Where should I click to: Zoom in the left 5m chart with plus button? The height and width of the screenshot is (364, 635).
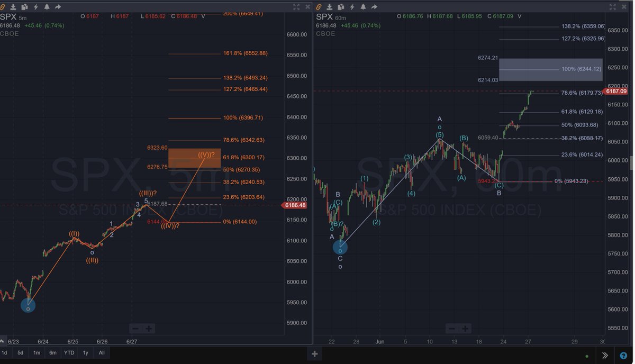click(149, 329)
